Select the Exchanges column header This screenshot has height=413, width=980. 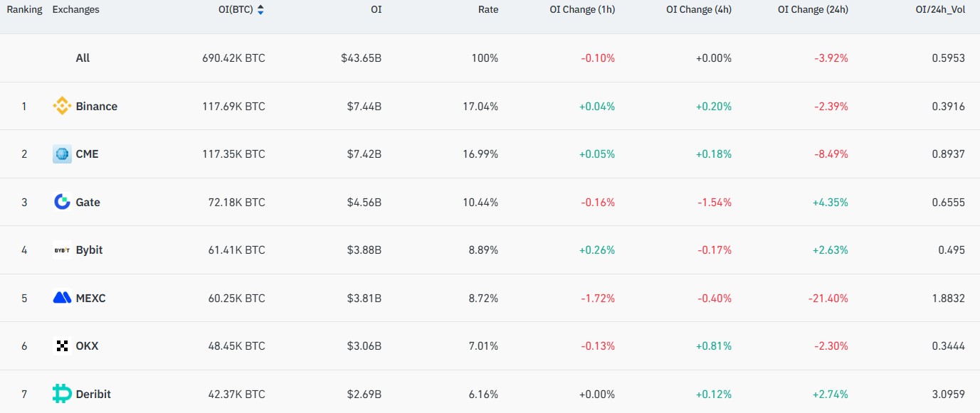(x=75, y=9)
